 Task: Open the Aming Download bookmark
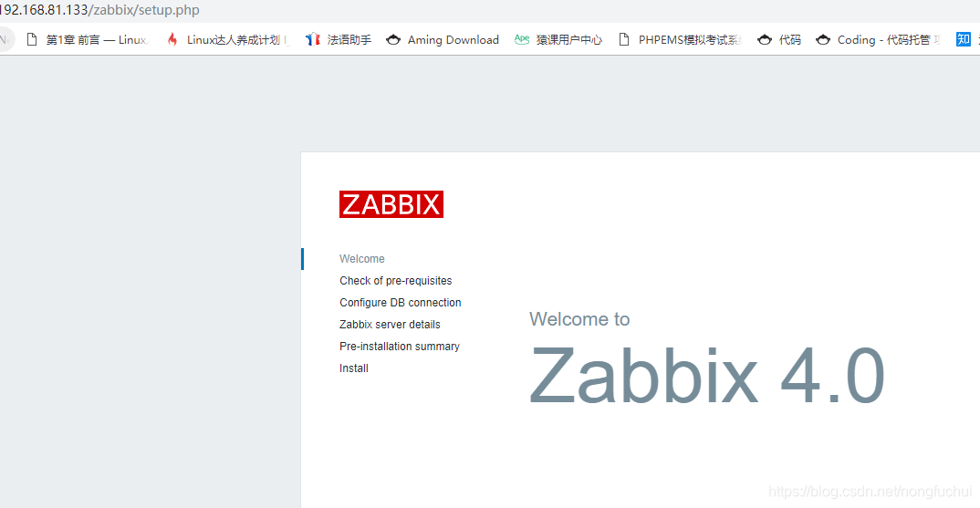pos(443,40)
